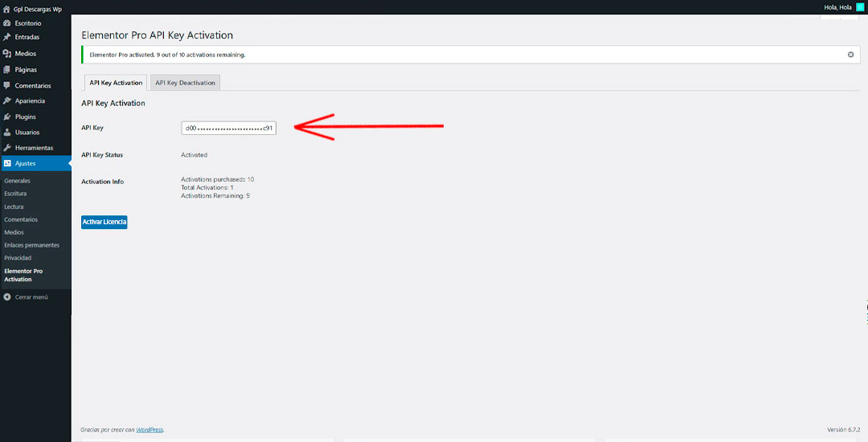Click Activations Remaining: 9 text
The width and height of the screenshot is (868, 442).
(x=215, y=196)
